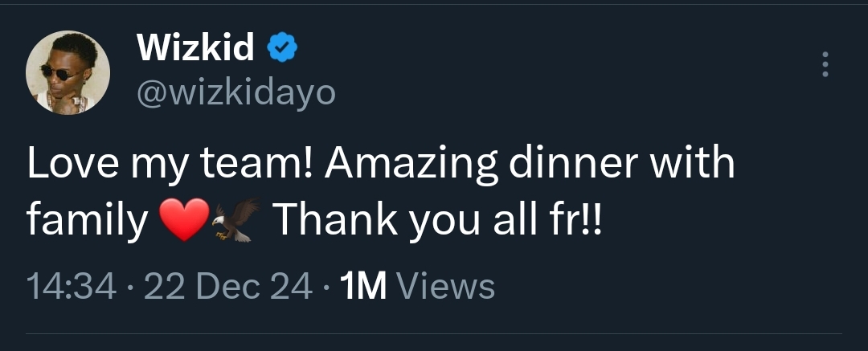Click the "Amazing dinner with" phrase
The width and height of the screenshot is (868, 351).
click(x=530, y=164)
